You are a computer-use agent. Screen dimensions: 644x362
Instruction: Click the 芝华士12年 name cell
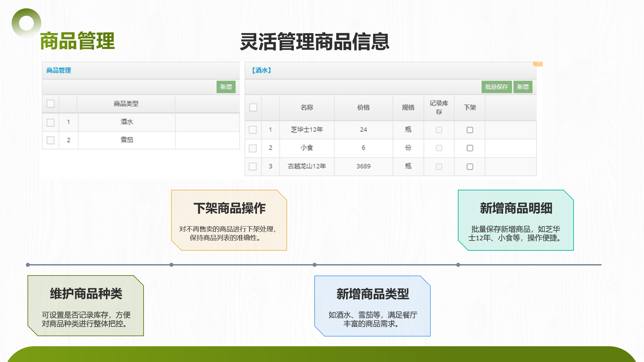(x=307, y=129)
